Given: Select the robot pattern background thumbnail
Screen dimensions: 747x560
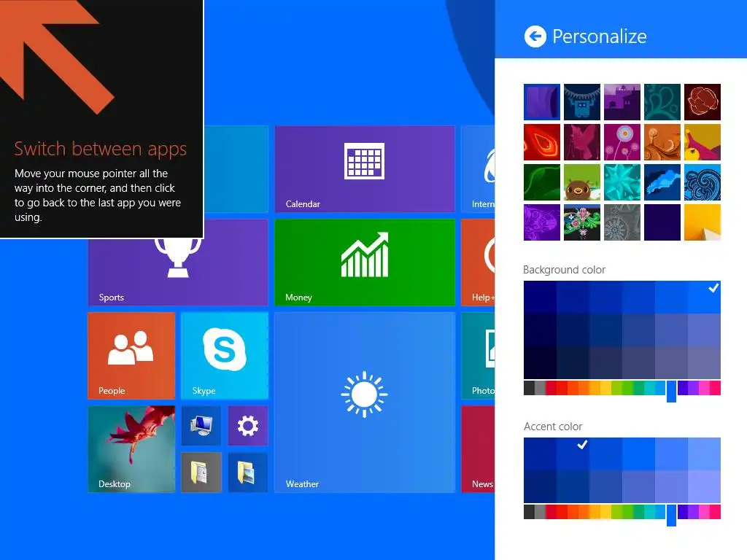Looking at the screenshot, I should pos(582,102).
